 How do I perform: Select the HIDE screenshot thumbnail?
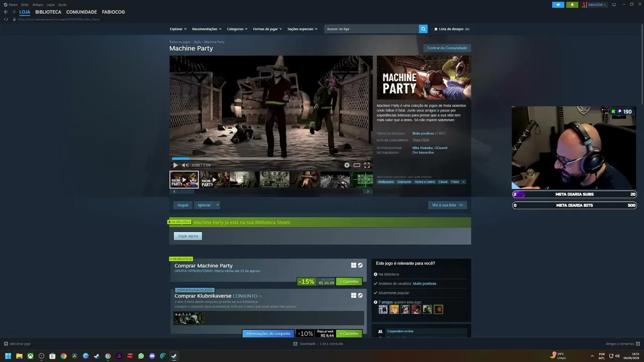coord(244,179)
